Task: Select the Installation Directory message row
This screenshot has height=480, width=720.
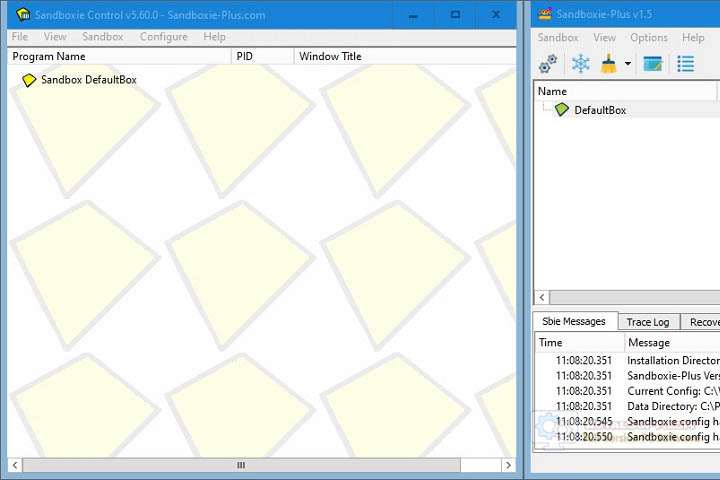Action: click(x=628, y=361)
